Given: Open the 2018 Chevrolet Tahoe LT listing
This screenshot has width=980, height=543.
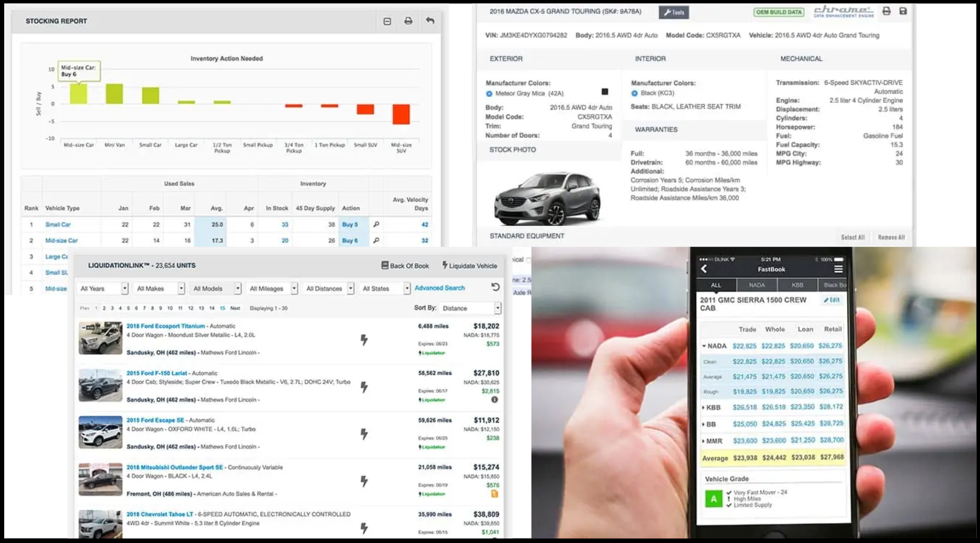Looking at the screenshot, I should 160,514.
